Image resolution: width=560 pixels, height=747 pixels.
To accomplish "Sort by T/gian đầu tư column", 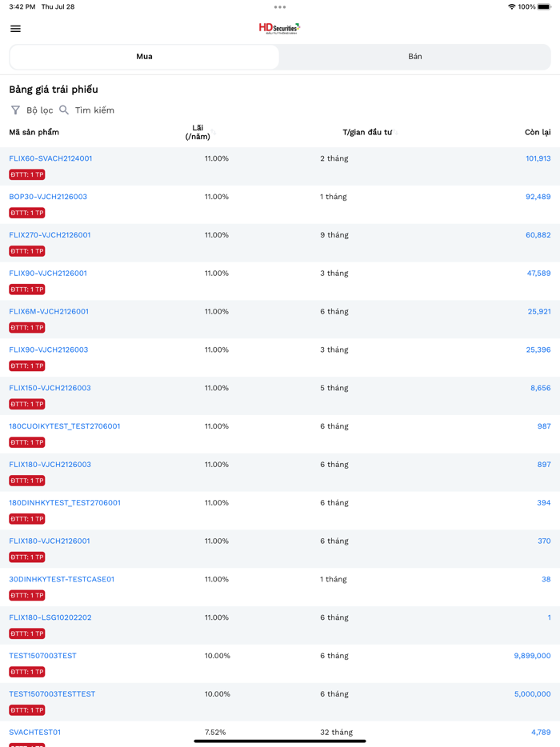I will tap(370, 132).
